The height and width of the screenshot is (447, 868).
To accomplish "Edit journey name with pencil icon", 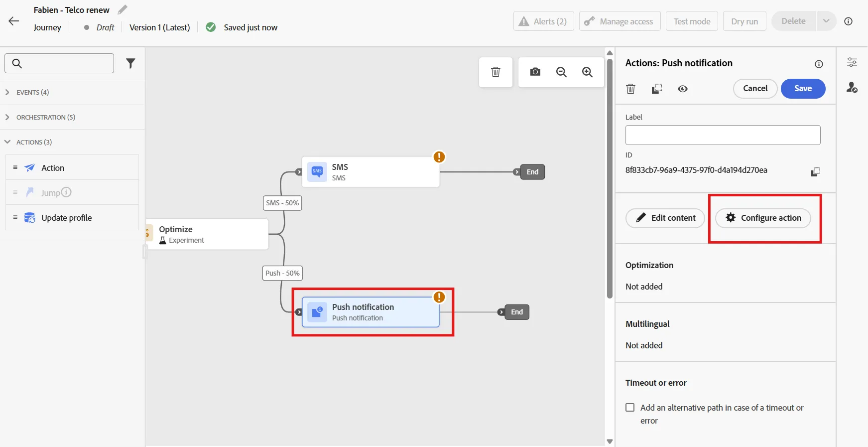I will (123, 9).
